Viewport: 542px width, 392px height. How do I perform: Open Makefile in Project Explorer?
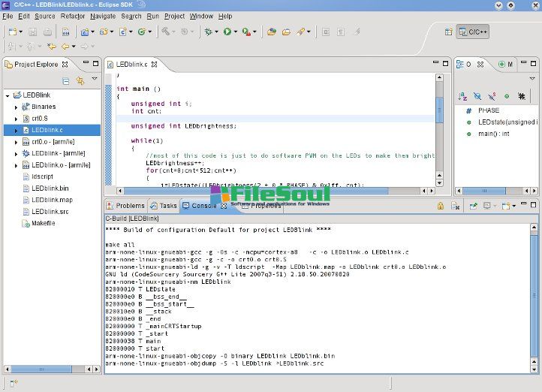click(43, 224)
